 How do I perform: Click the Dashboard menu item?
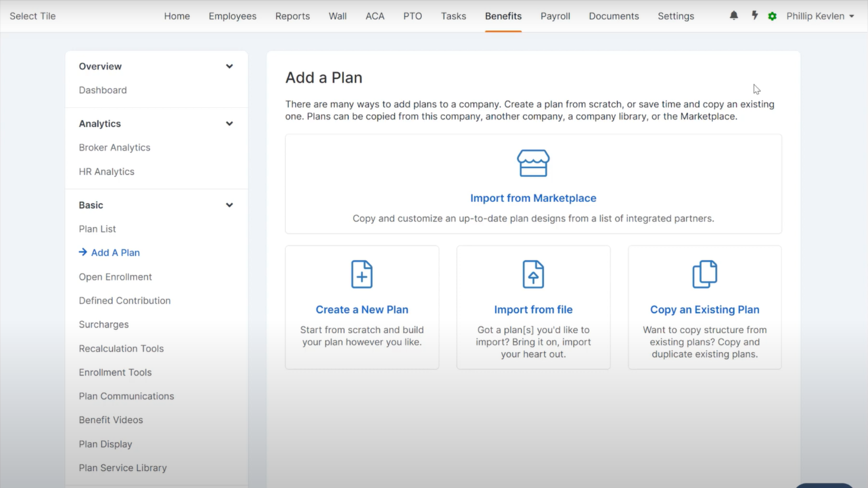click(x=103, y=90)
